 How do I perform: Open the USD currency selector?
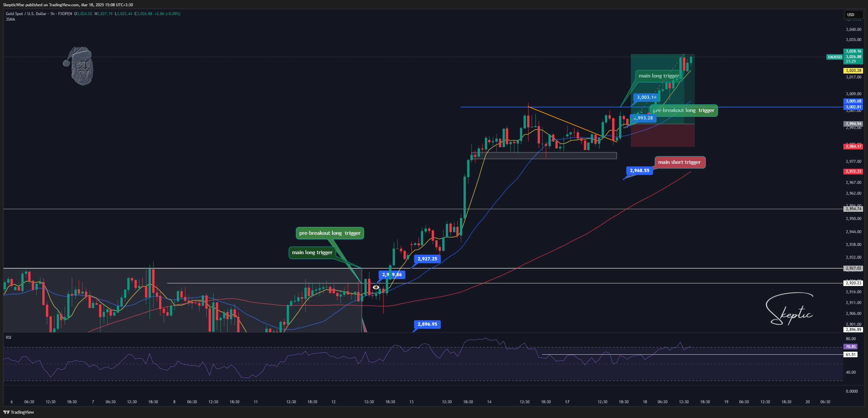point(854,14)
